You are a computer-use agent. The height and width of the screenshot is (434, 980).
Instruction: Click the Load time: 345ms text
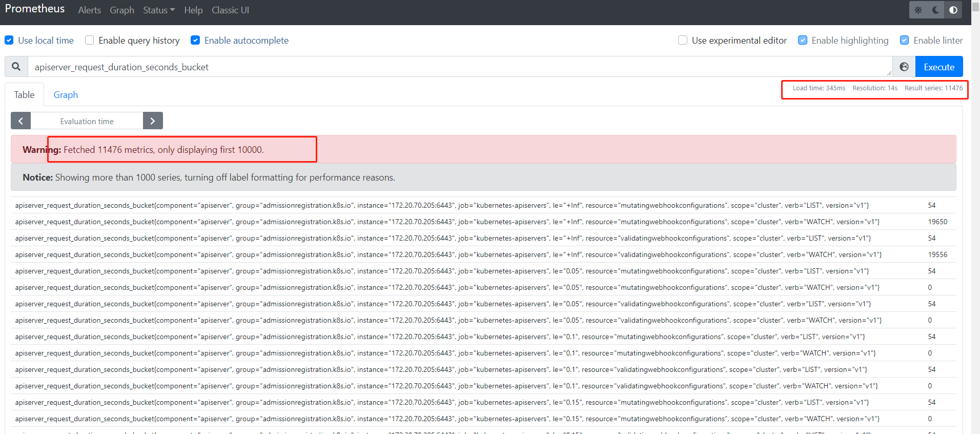[x=819, y=88]
